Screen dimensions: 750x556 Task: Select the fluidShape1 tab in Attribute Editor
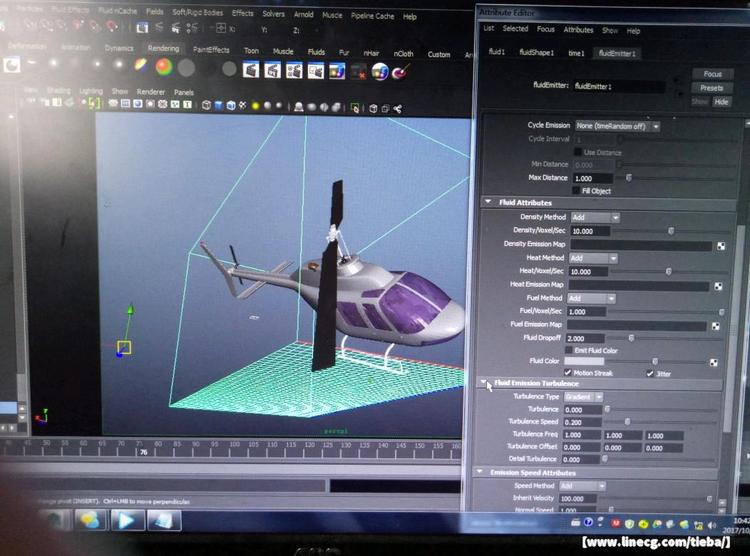[x=536, y=52]
